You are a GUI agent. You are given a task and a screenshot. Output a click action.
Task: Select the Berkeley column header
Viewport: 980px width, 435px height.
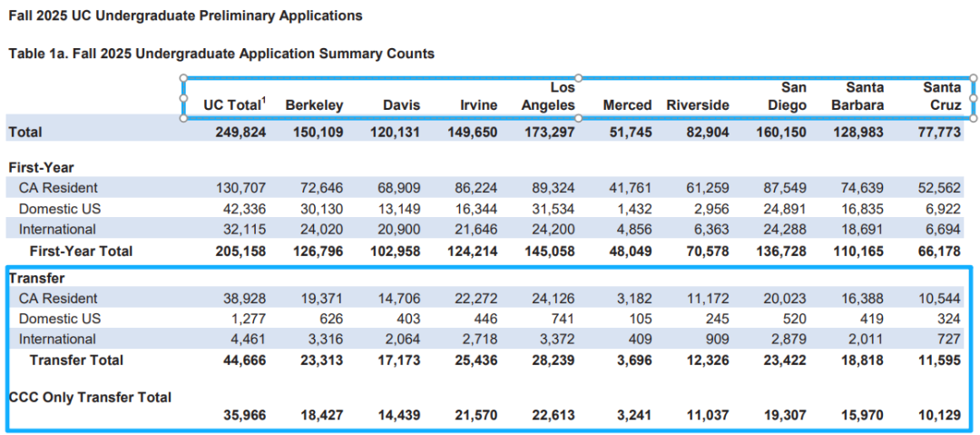[314, 105]
